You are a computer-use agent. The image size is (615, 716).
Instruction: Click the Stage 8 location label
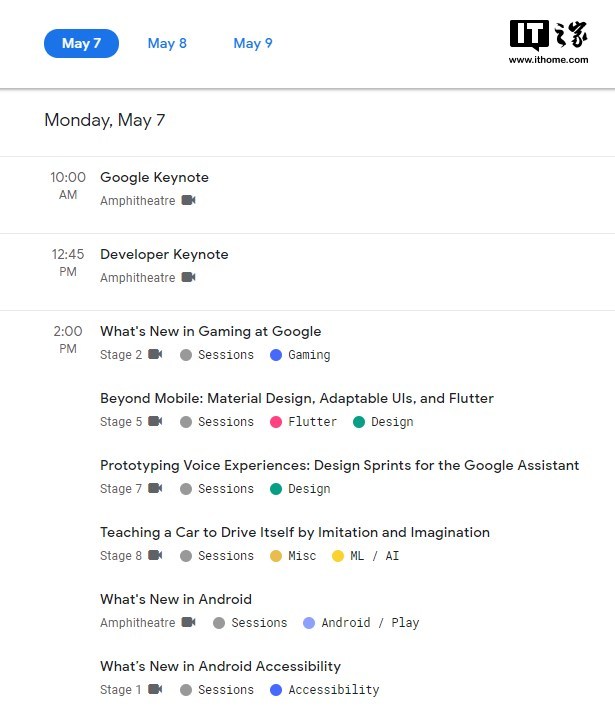pos(121,556)
